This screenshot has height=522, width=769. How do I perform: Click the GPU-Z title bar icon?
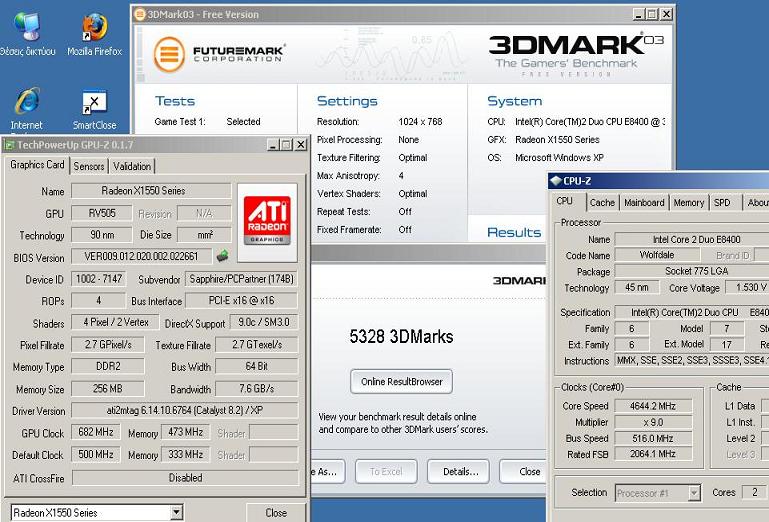(9, 145)
